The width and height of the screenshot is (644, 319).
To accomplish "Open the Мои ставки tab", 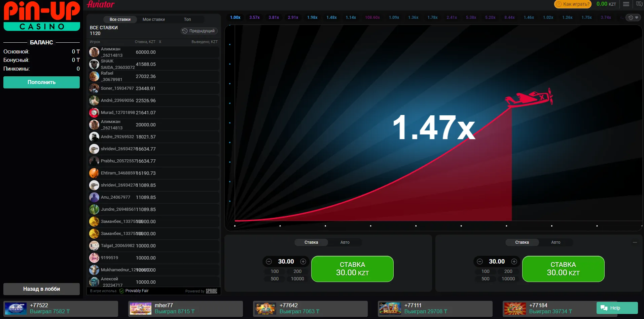I will pos(153,19).
